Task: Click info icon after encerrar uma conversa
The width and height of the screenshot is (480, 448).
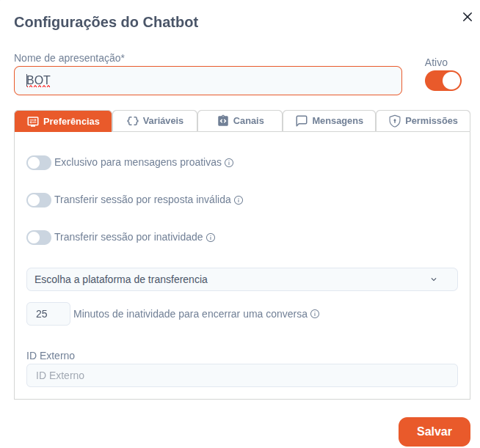Action: click(x=315, y=314)
